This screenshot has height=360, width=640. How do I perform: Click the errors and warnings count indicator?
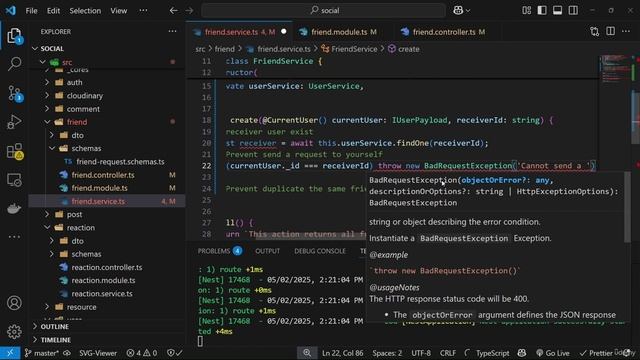[x=142, y=353]
